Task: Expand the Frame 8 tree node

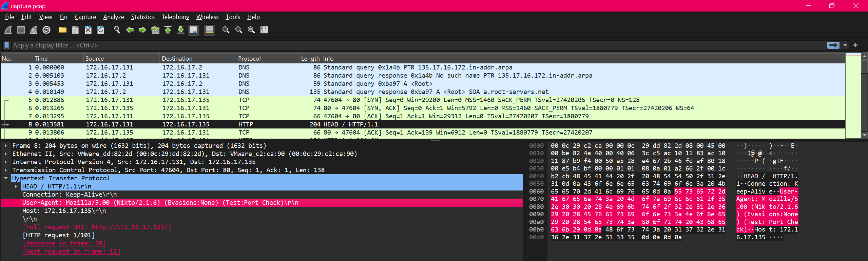Action: [x=6, y=146]
